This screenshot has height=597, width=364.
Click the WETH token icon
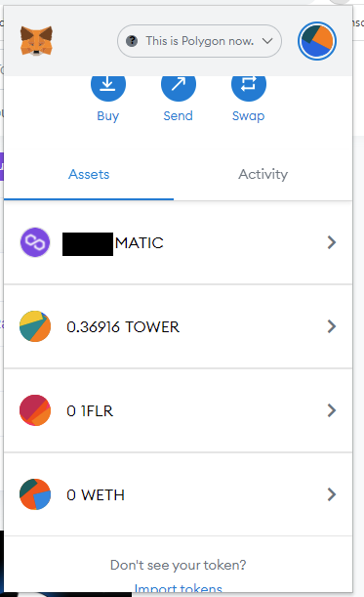[35, 494]
